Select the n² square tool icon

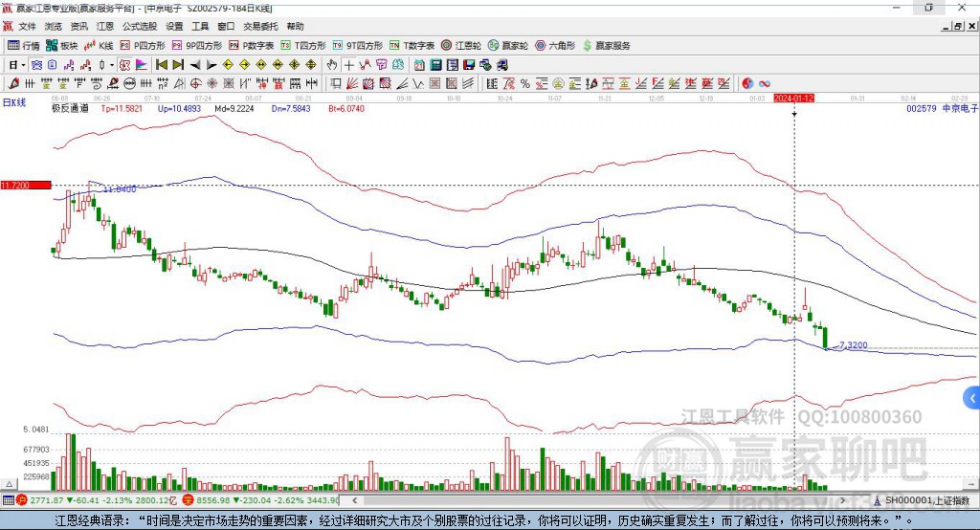[163, 84]
